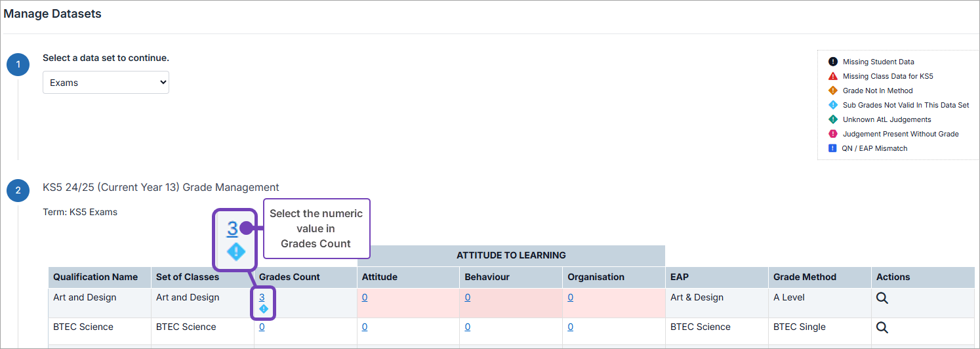The height and width of the screenshot is (349, 980).
Task: Click the orange Grade Not In Method icon
Action: (x=833, y=91)
